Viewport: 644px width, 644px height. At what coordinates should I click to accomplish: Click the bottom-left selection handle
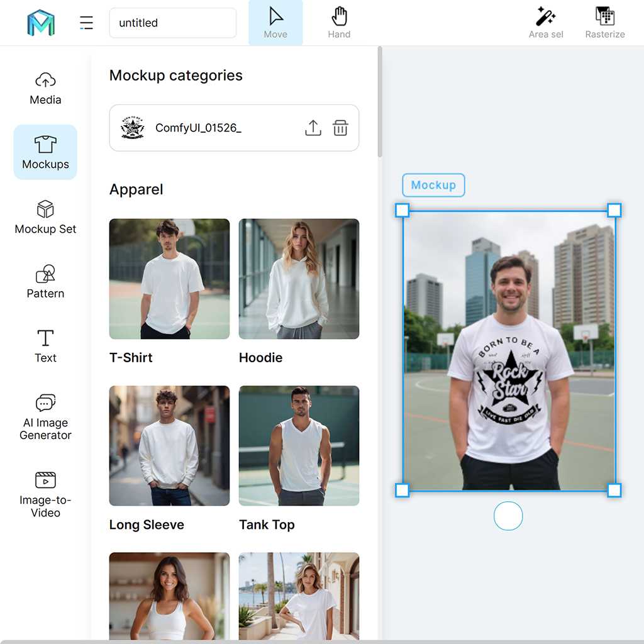coord(402,490)
